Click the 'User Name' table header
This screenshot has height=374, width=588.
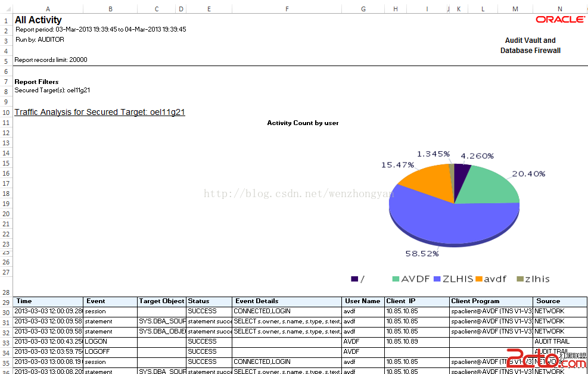coord(363,301)
